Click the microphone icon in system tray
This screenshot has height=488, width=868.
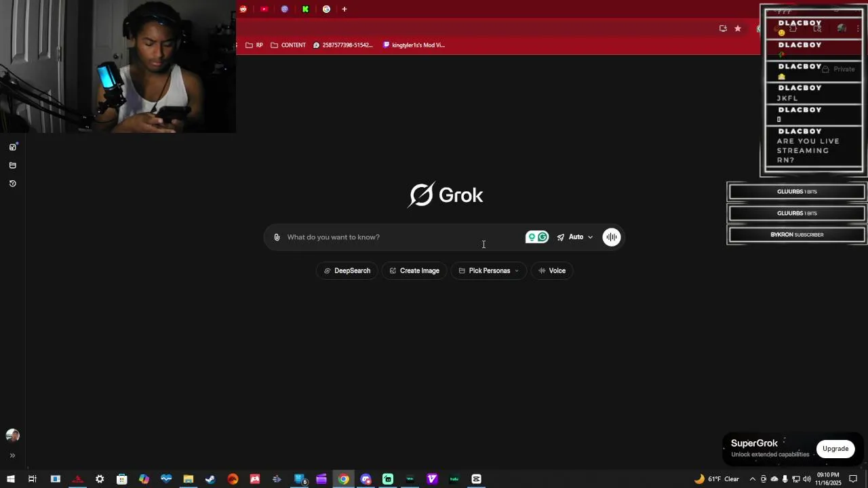785,479
